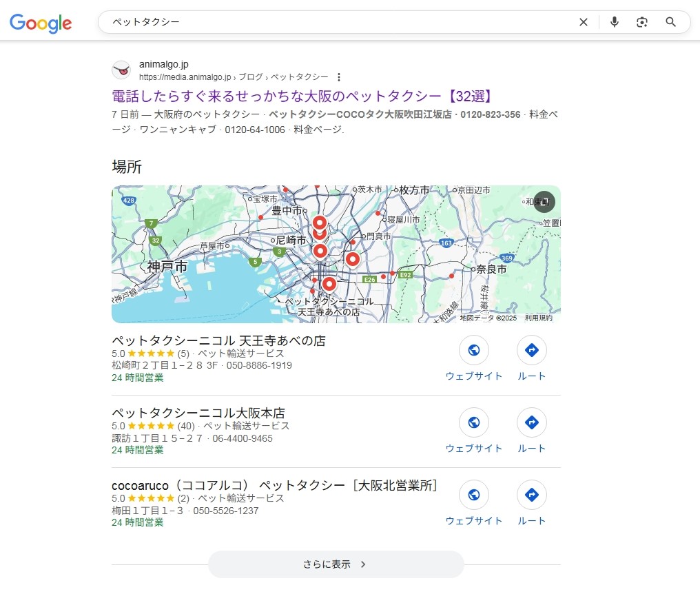This screenshot has width=700, height=594.
Task: Open website for cocoaruco 大阪北営業所
Action: (474, 495)
